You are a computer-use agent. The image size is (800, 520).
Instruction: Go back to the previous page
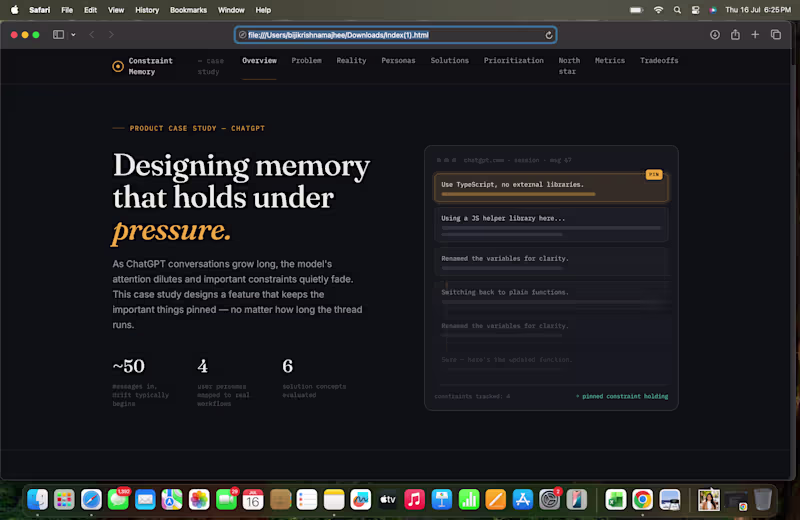click(x=92, y=35)
